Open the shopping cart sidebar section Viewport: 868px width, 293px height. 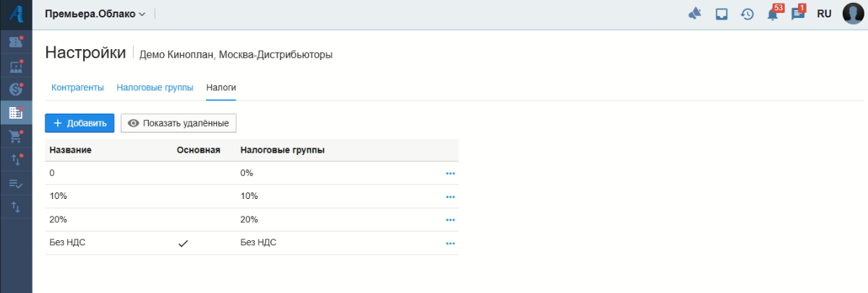[x=16, y=136]
